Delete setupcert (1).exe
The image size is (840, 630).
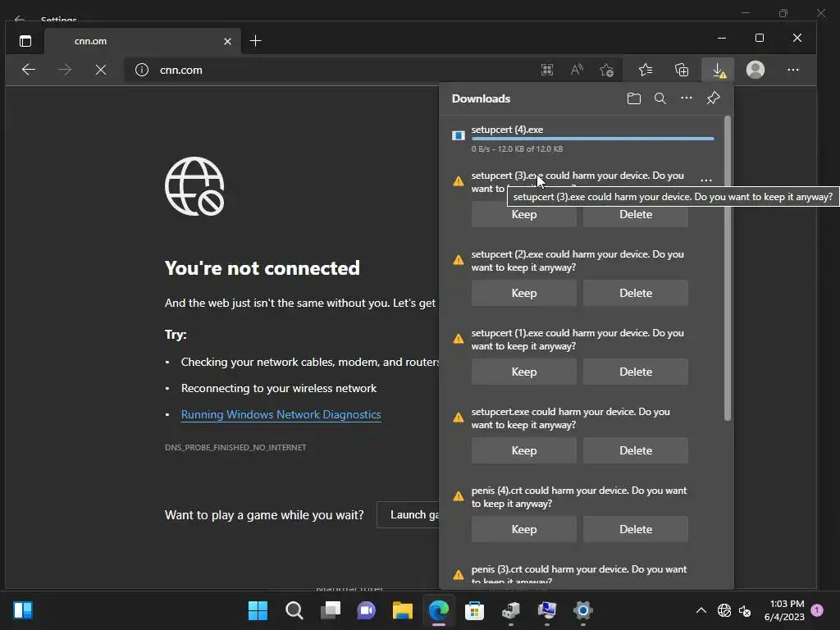636,372
